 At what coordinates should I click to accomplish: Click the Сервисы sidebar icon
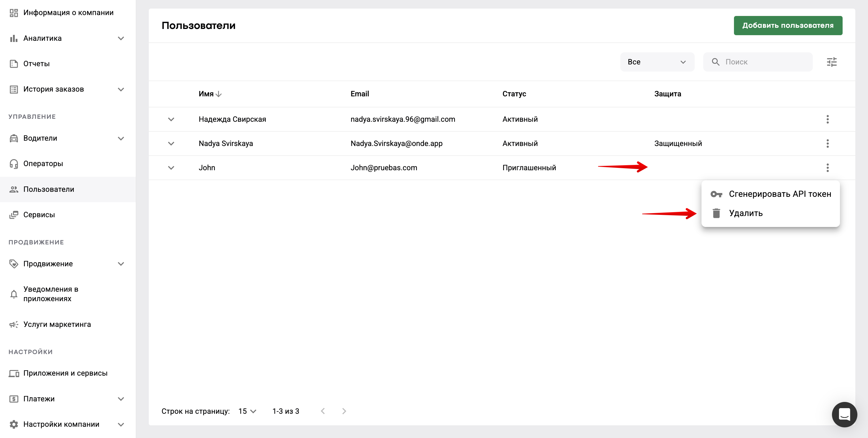[14, 215]
